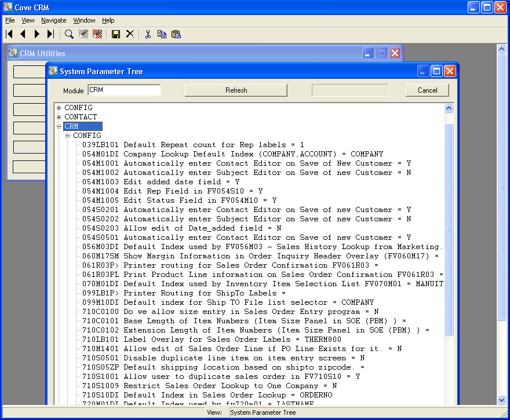
Task: Select parameter 039LB101 Default Repeat count
Action: 193,145
